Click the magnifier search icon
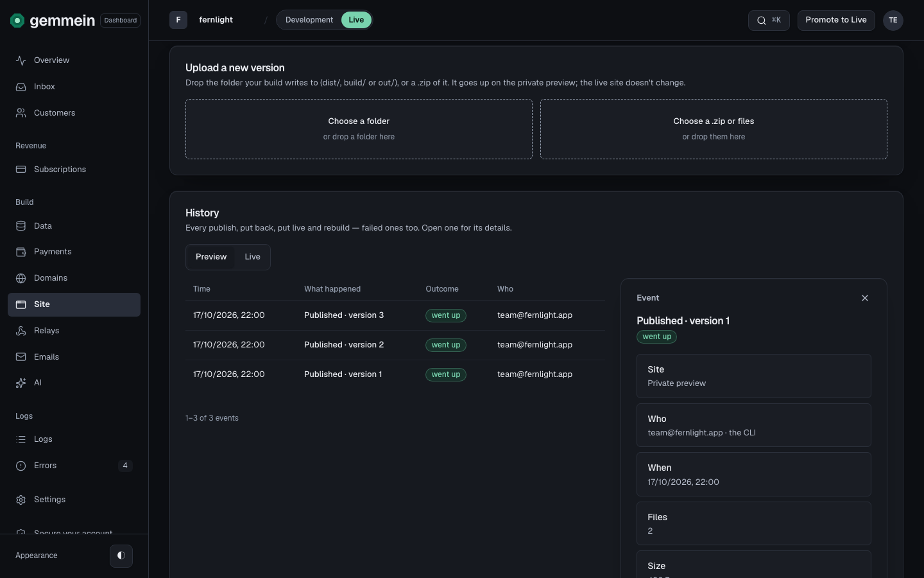Screen dimensions: 924x578 click(x=761, y=21)
